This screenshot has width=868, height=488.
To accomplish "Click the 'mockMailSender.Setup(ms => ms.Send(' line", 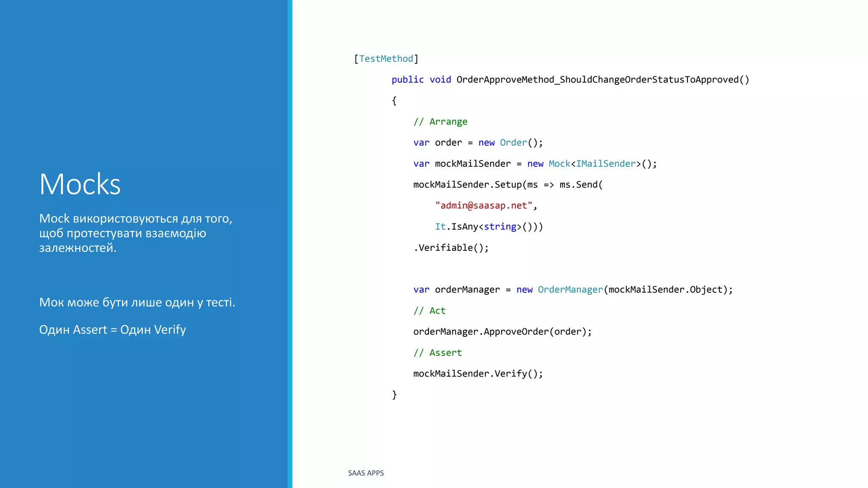I will click(508, 185).
